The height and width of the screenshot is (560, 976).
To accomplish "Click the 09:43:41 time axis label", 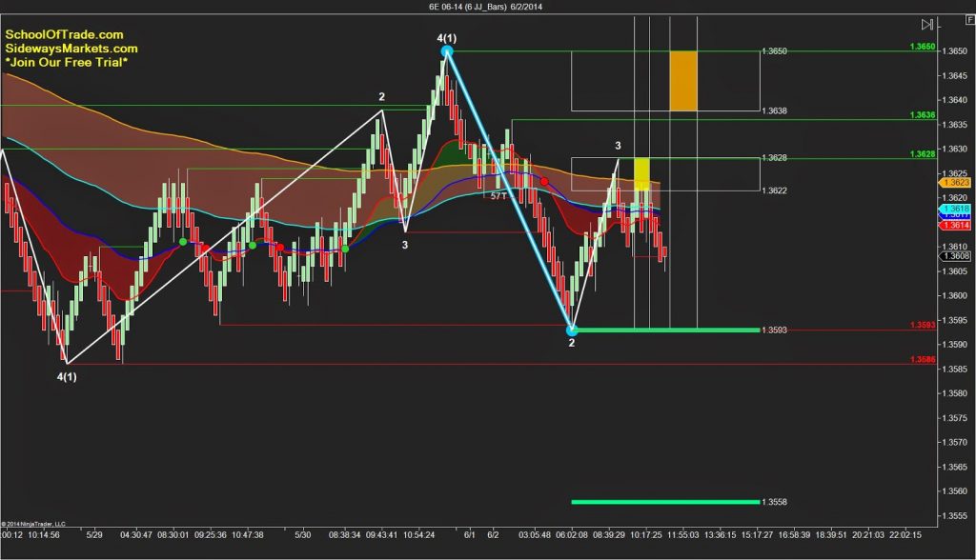I will pyautogui.click(x=382, y=535).
